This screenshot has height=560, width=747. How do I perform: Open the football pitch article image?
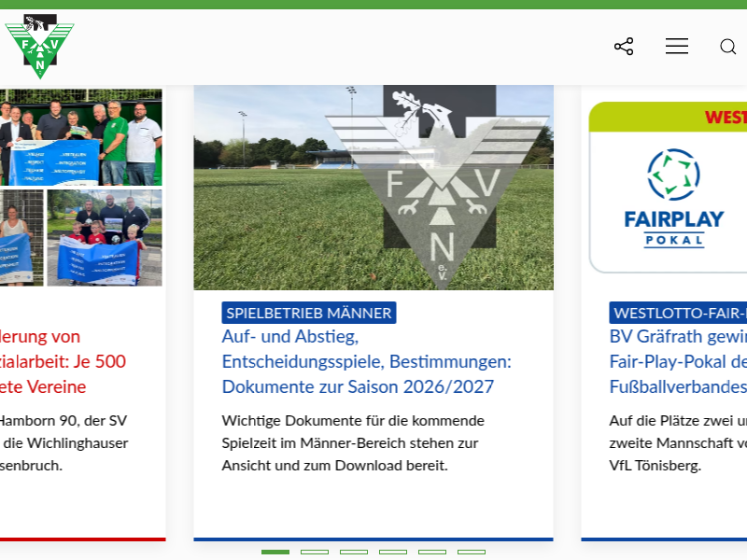(373, 188)
